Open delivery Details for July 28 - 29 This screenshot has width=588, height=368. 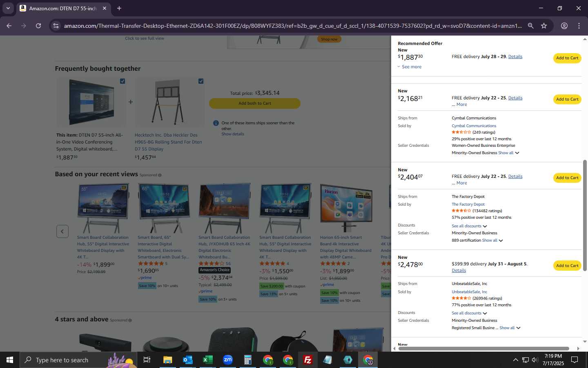coord(515,57)
